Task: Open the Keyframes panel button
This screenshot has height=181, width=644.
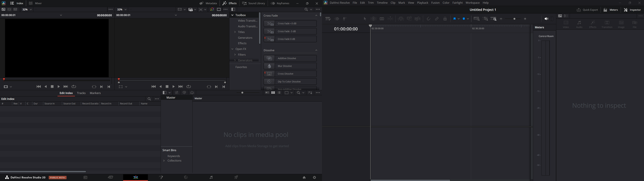Action: 280,3
